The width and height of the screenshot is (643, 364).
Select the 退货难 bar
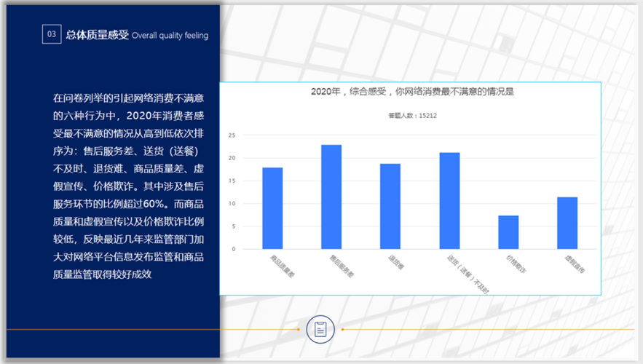(x=390, y=206)
